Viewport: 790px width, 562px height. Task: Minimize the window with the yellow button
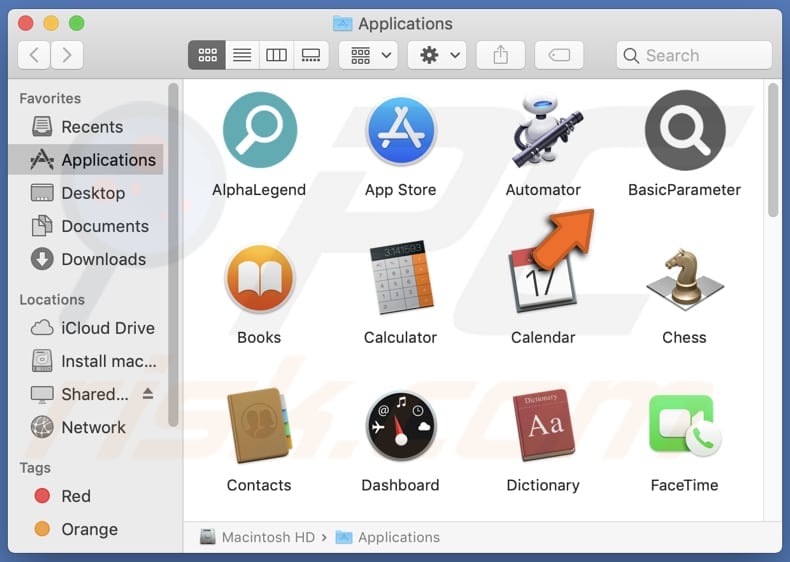pos(51,23)
